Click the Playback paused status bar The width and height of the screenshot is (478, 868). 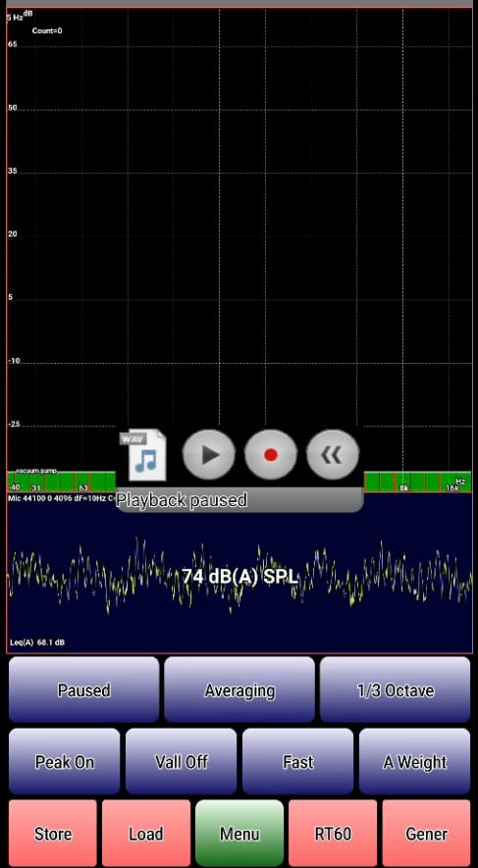click(239, 500)
